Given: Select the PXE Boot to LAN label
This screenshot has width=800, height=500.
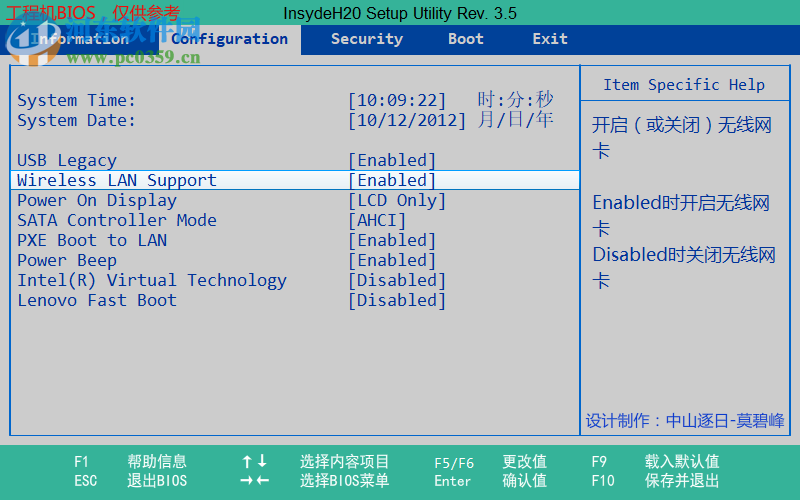Looking at the screenshot, I should pos(92,240).
